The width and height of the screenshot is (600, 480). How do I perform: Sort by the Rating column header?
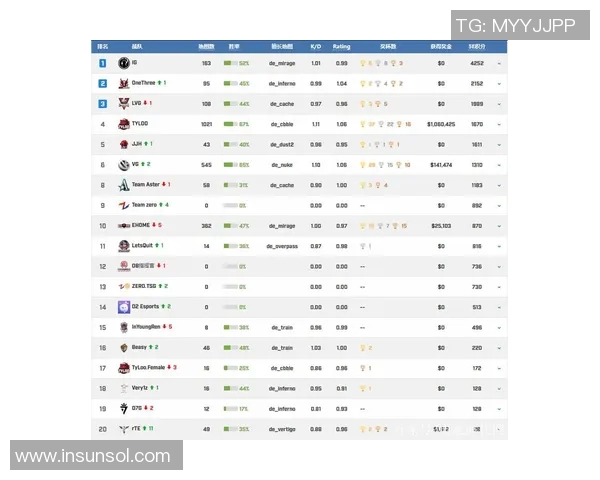[341, 47]
